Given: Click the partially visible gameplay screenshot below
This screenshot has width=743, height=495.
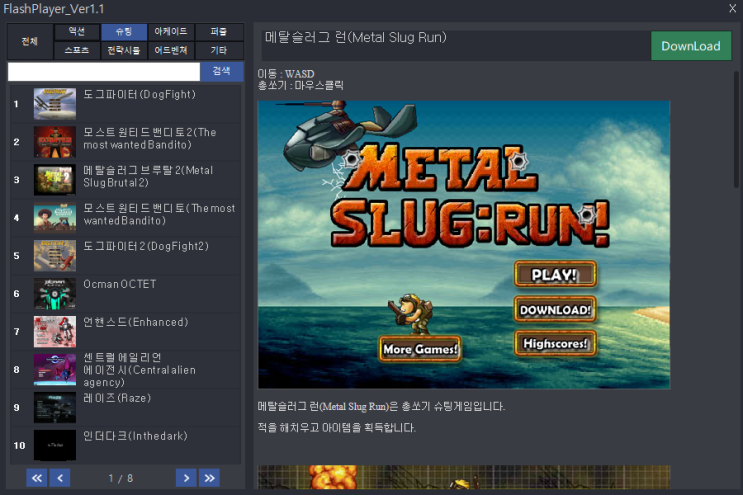Looking at the screenshot, I should (464, 477).
